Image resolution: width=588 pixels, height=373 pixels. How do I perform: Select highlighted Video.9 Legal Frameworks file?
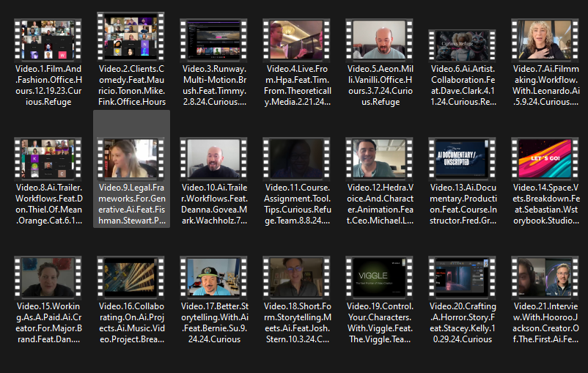[x=131, y=158]
